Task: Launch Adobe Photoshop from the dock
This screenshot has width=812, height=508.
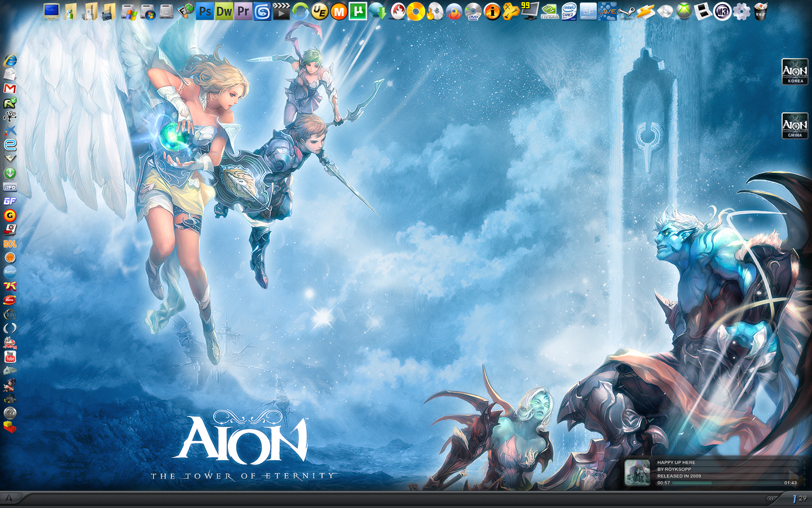Action: tap(205, 11)
